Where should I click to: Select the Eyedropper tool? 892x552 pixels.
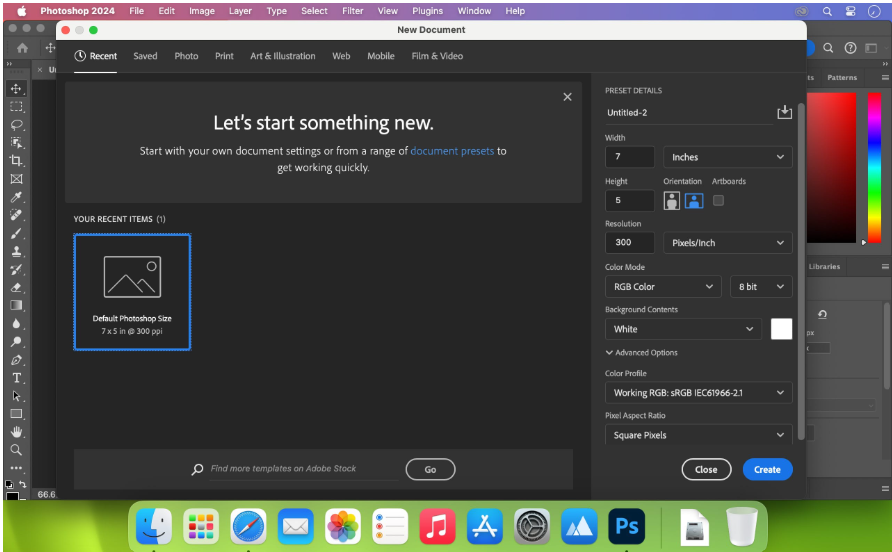coord(16,197)
